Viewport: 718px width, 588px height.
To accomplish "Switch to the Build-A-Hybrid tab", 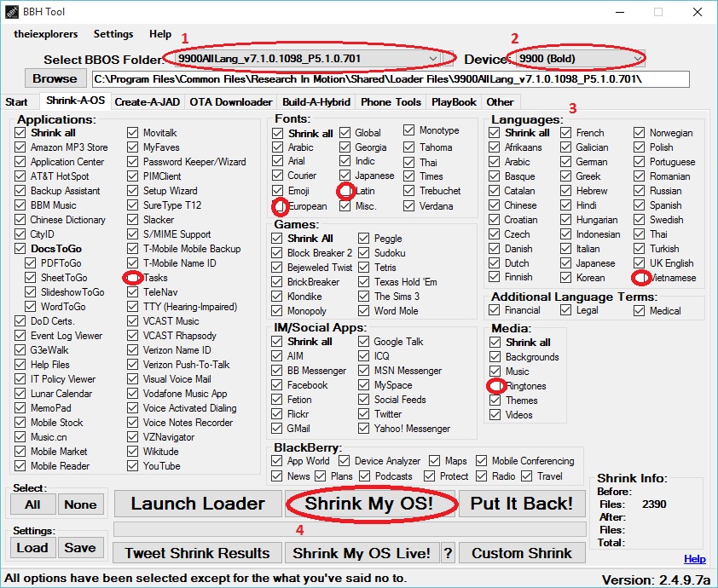I will click(x=316, y=102).
